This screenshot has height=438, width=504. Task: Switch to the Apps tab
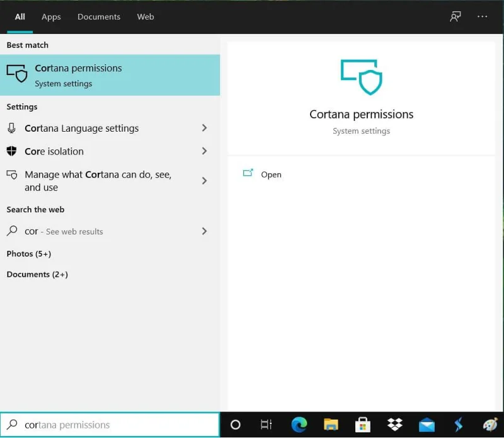[51, 17]
